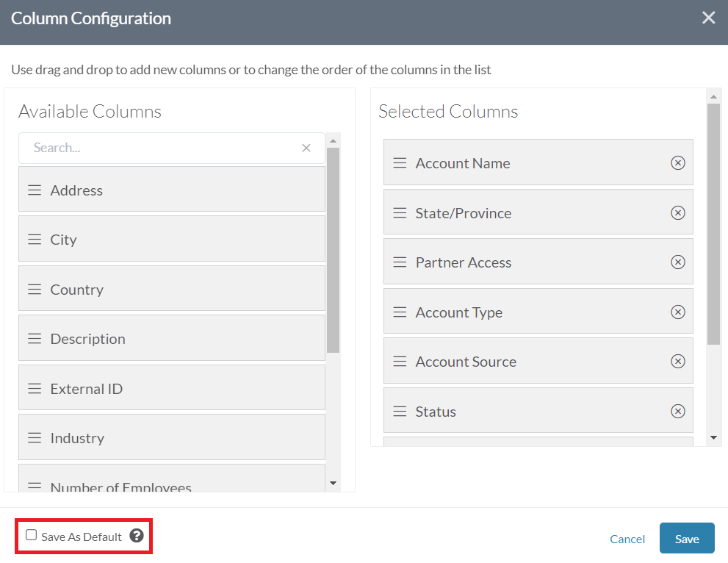728x563 pixels.
Task: Select the Description column in Available Columns
Action: point(171,338)
